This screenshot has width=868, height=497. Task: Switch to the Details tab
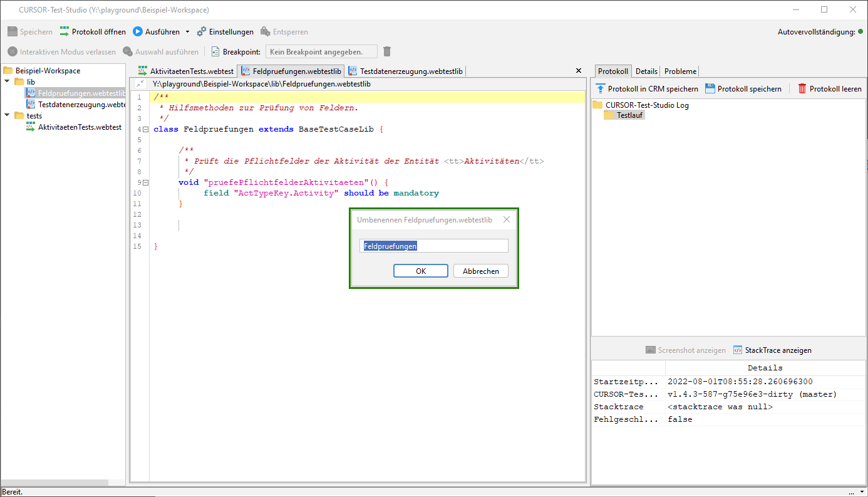pos(646,71)
